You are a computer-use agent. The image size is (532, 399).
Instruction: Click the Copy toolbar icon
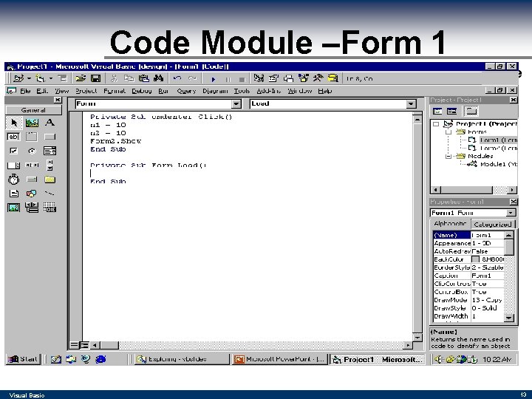tap(129, 78)
